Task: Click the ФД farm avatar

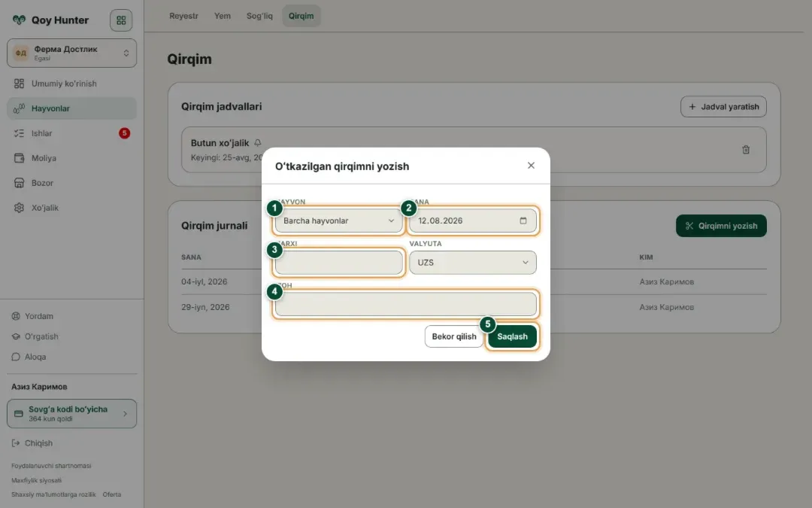Action: (21, 53)
